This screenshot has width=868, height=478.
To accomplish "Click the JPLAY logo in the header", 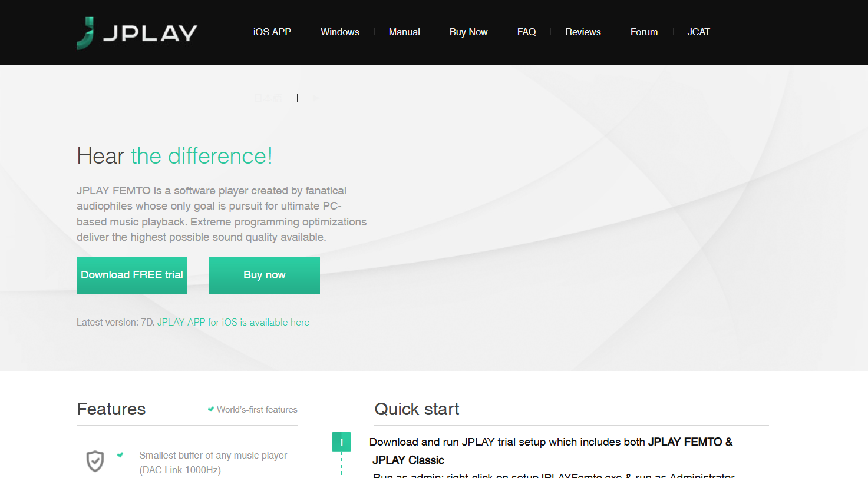I will [x=137, y=33].
